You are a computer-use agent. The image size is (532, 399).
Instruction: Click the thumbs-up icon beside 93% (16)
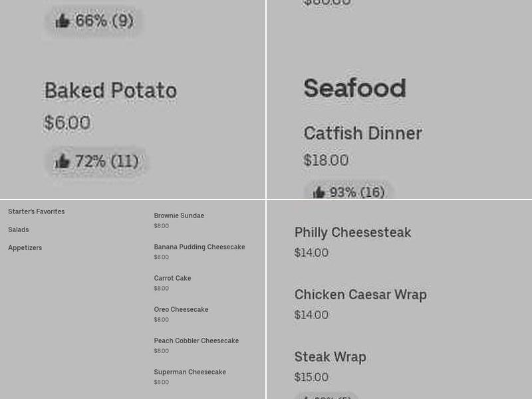319,192
